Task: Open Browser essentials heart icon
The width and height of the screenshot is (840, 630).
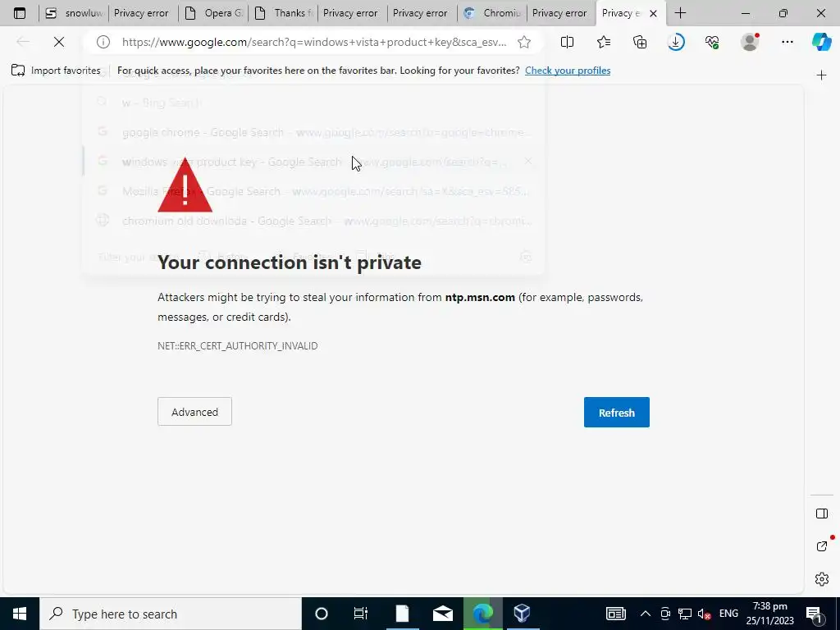Action: 712,42
